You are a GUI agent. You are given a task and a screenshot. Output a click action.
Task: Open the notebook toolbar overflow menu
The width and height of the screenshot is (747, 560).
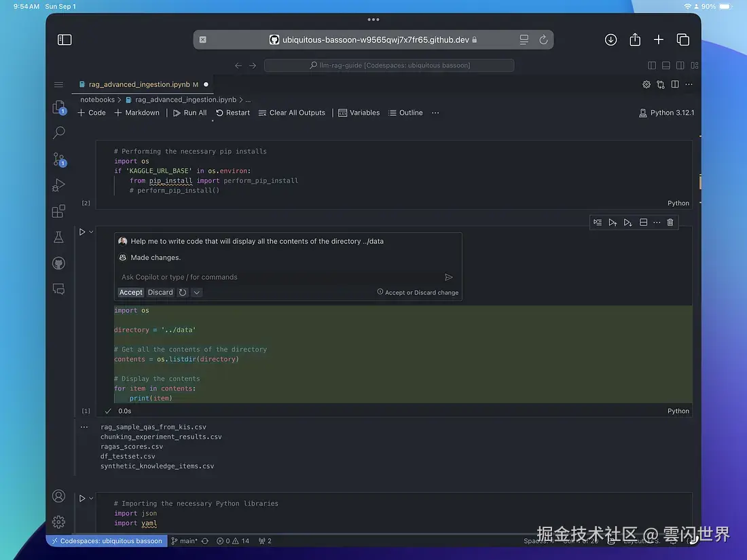point(435,113)
